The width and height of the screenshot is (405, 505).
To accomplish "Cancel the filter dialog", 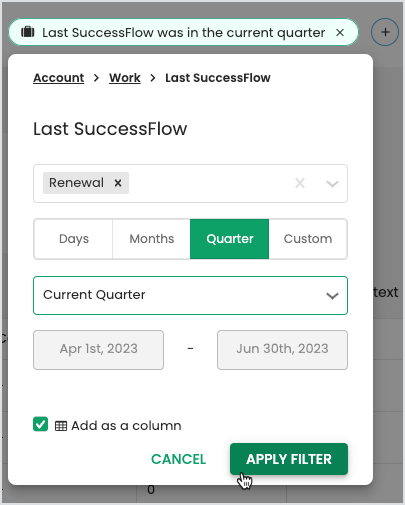I will (x=178, y=459).
